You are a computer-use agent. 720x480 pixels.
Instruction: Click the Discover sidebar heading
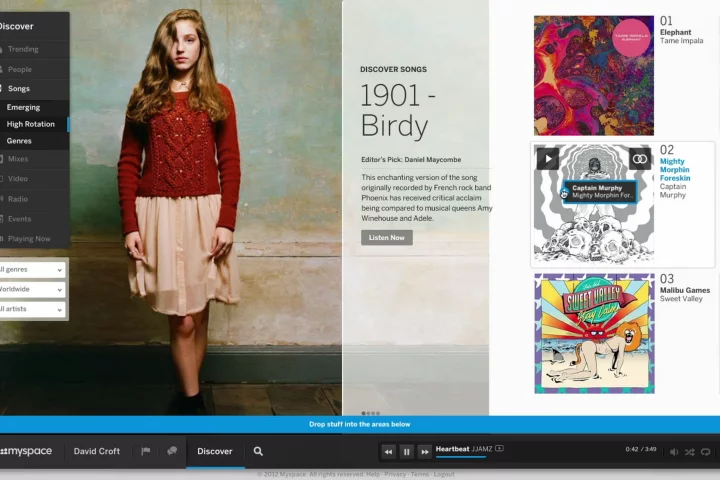[x=17, y=26]
